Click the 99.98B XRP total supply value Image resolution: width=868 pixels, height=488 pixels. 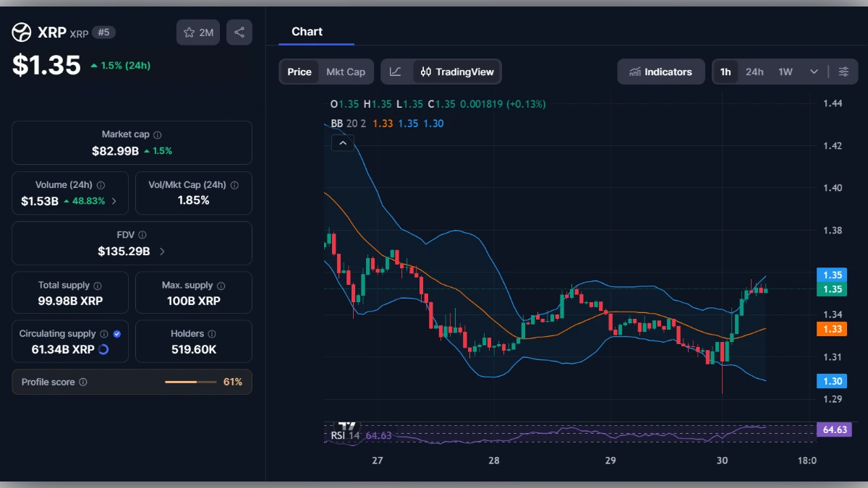(x=70, y=301)
